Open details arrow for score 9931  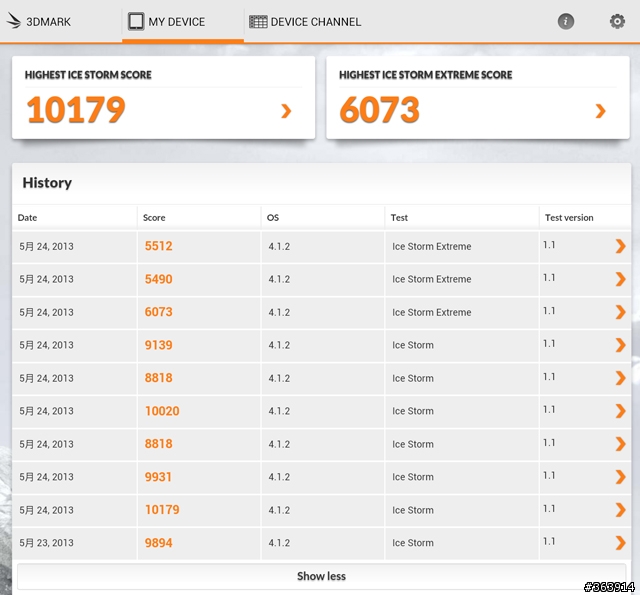pyautogui.click(x=620, y=477)
